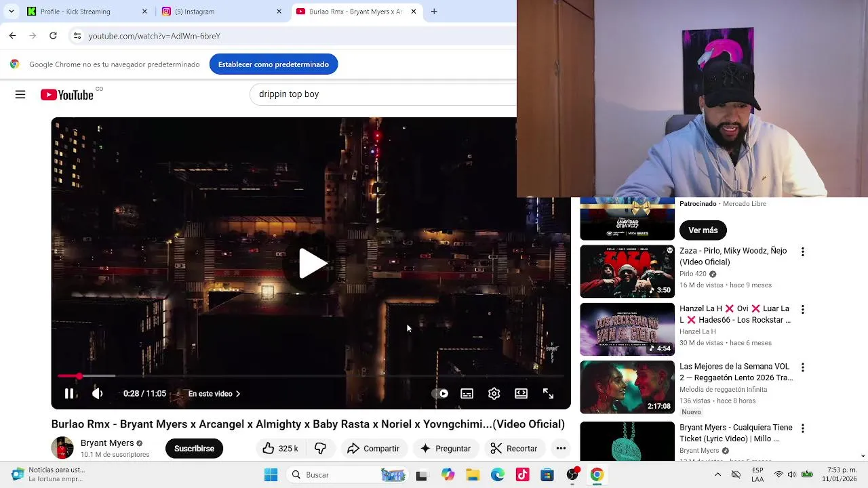Pause the video with the pause button
This screenshot has width=868, height=488.
coord(69,394)
